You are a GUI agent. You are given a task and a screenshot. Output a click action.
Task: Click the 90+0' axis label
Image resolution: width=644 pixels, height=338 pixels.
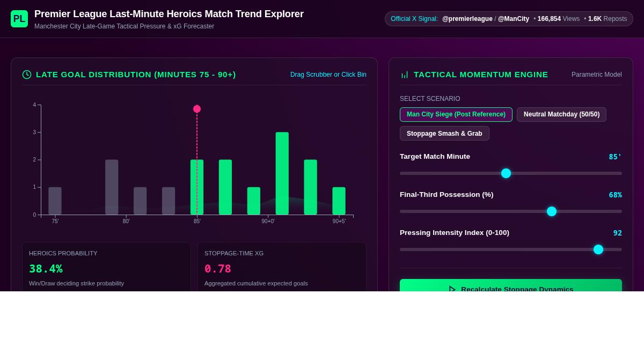click(268, 221)
